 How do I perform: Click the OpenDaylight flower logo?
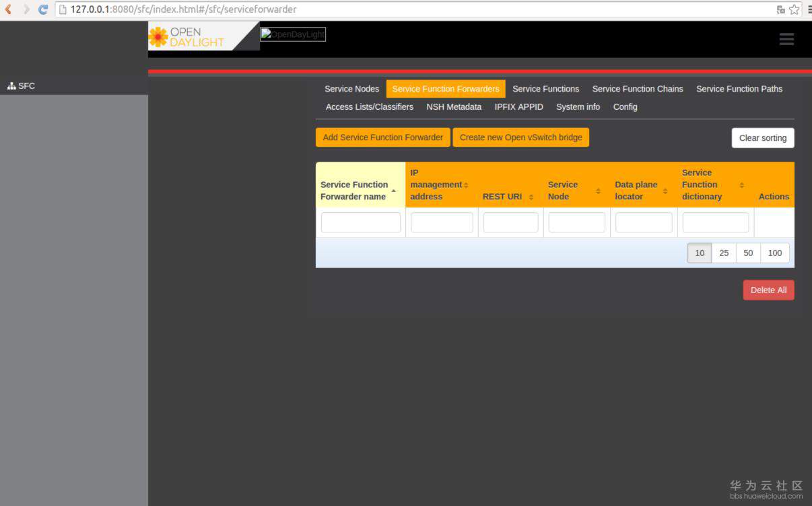click(x=160, y=36)
